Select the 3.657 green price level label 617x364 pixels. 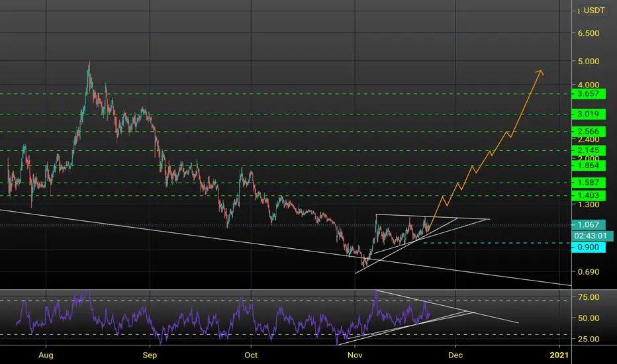pyautogui.click(x=589, y=94)
